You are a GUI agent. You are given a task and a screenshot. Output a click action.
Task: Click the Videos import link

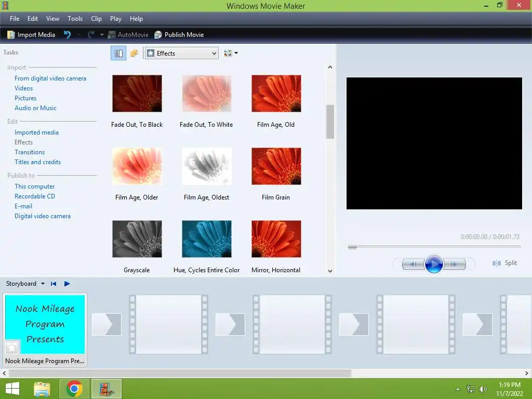coord(23,88)
